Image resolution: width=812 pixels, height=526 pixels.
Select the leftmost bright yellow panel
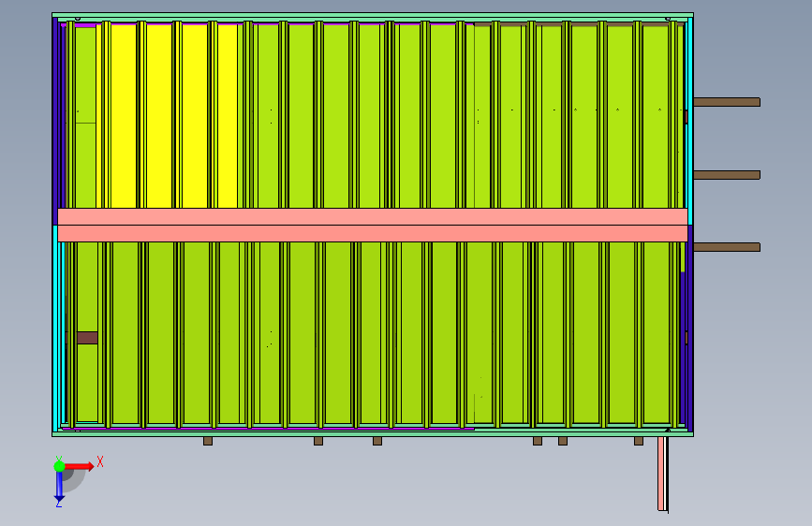click(124, 116)
